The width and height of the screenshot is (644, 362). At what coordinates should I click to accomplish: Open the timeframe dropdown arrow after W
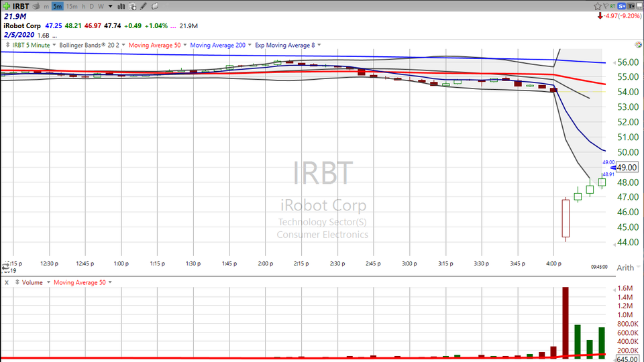(x=111, y=6)
